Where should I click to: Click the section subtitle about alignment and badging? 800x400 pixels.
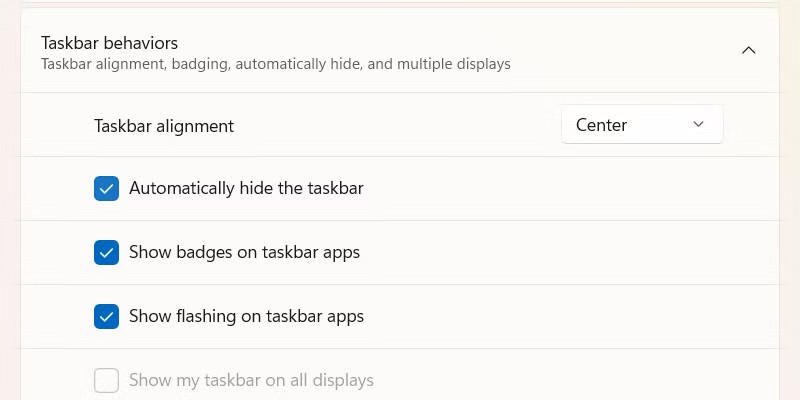click(x=275, y=64)
